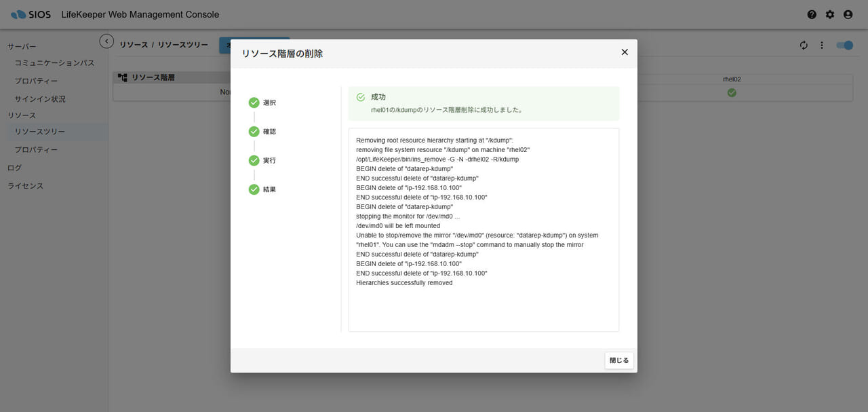Open the user account icon menu
The width and height of the screenshot is (868, 412).
848,14
